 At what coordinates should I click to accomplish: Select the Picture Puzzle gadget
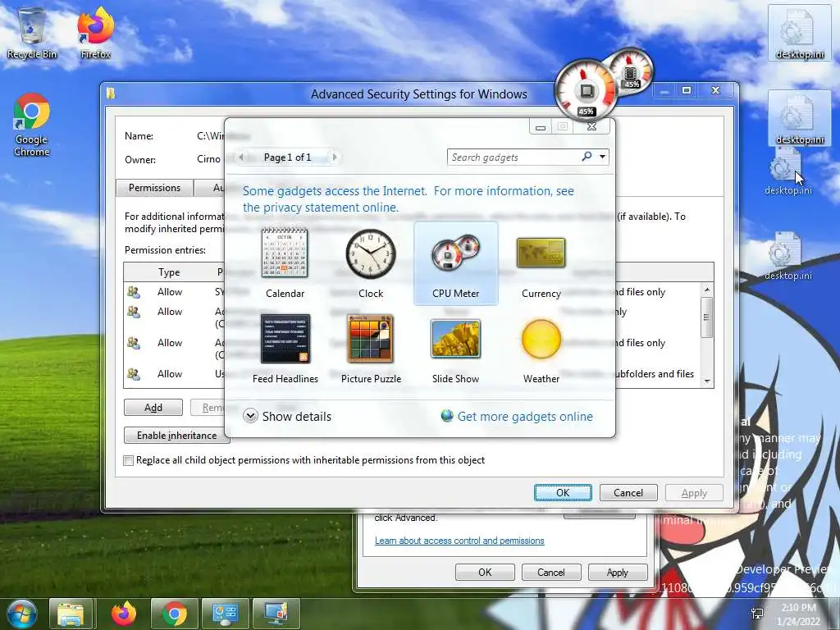371,348
